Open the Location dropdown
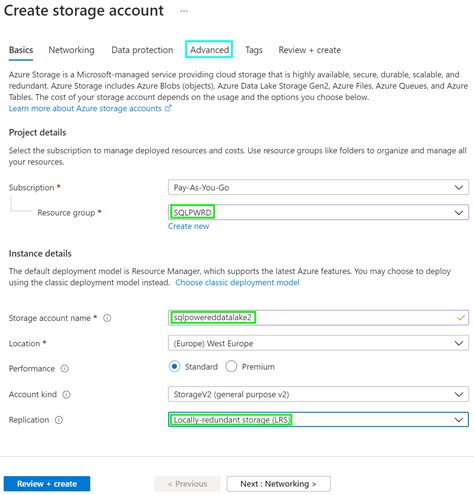This screenshot has width=474, height=495. (318, 343)
